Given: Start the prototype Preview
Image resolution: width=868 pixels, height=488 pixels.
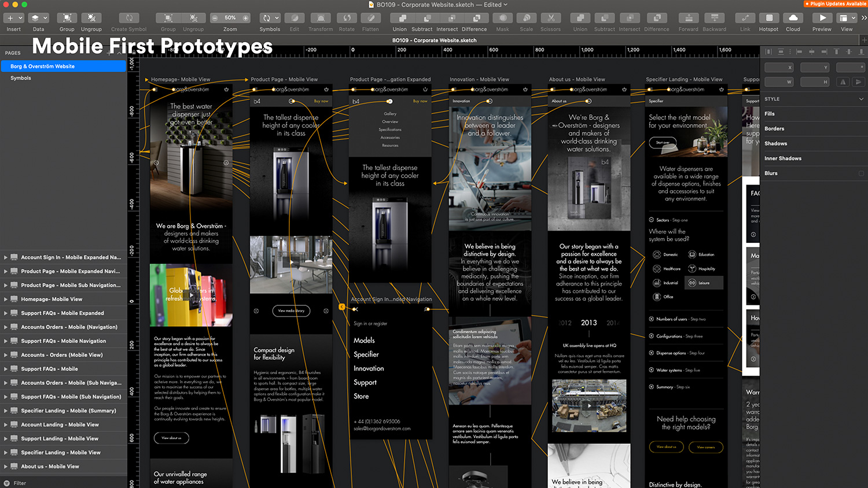Looking at the screenshot, I should tap(822, 19).
